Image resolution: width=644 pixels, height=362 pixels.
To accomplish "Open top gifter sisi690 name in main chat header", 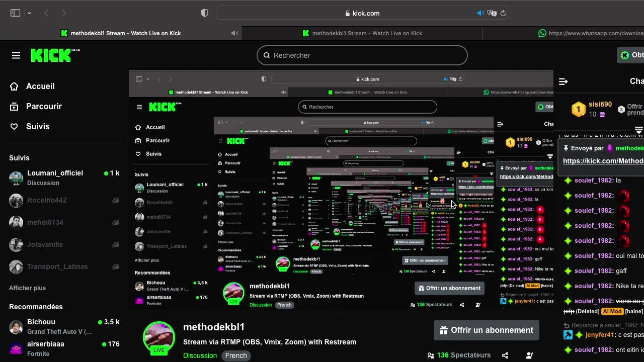I will click(x=600, y=105).
